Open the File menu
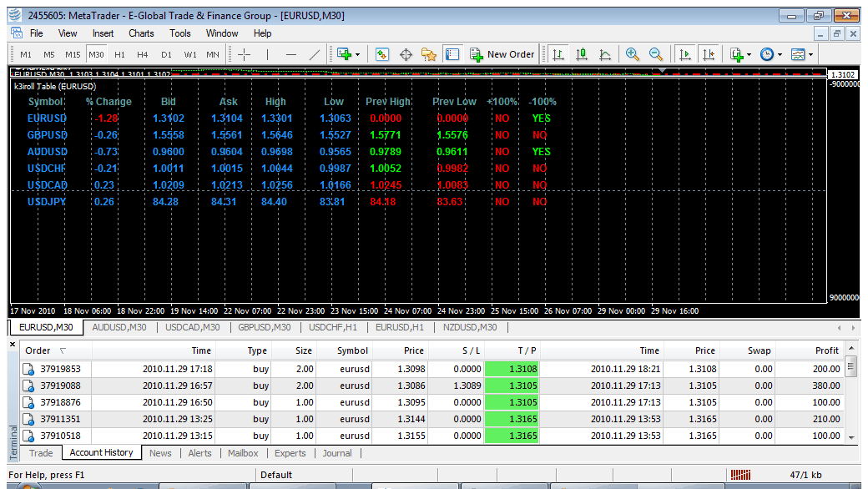Image resolution: width=868 pixels, height=489 pixels. (37, 33)
